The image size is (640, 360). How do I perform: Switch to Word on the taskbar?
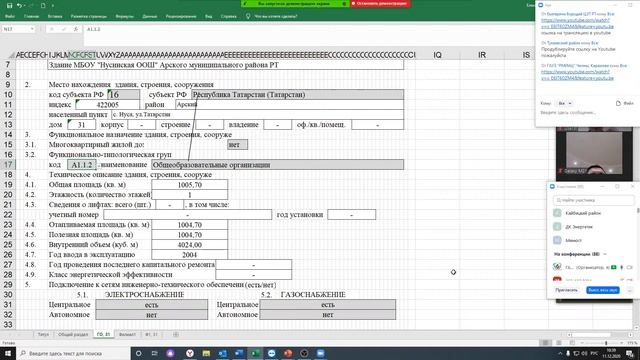pyautogui.click(x=239, y=353)
